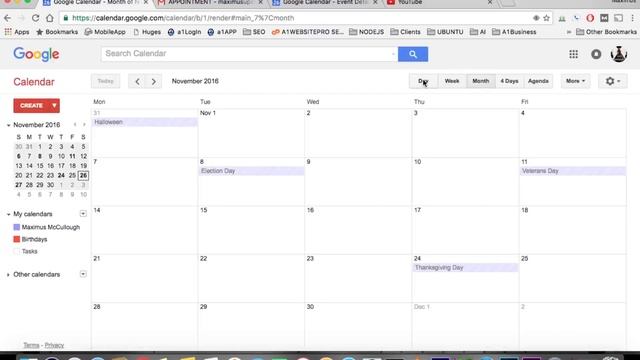640x360 pixels.
Task: Open the Election Day event
Action: coord(251,171)
